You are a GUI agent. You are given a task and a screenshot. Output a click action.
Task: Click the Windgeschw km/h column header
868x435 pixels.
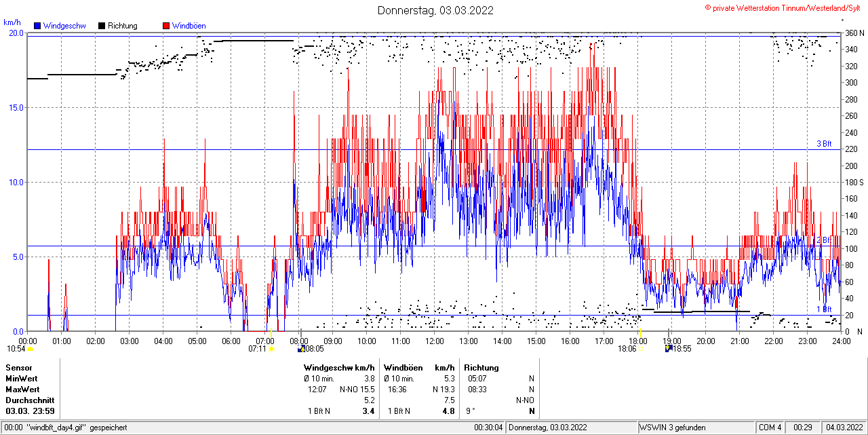339,368
